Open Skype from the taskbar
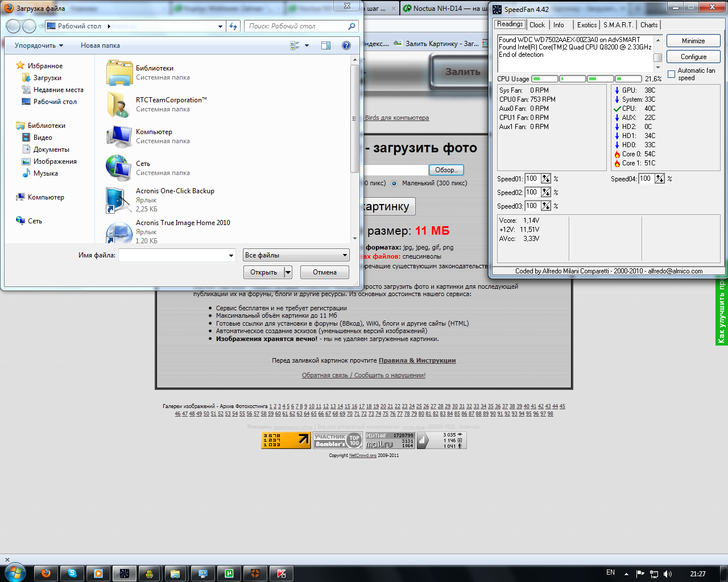This screenshot has width=728, height=582. pyautogui.click(x=72, y=573)
